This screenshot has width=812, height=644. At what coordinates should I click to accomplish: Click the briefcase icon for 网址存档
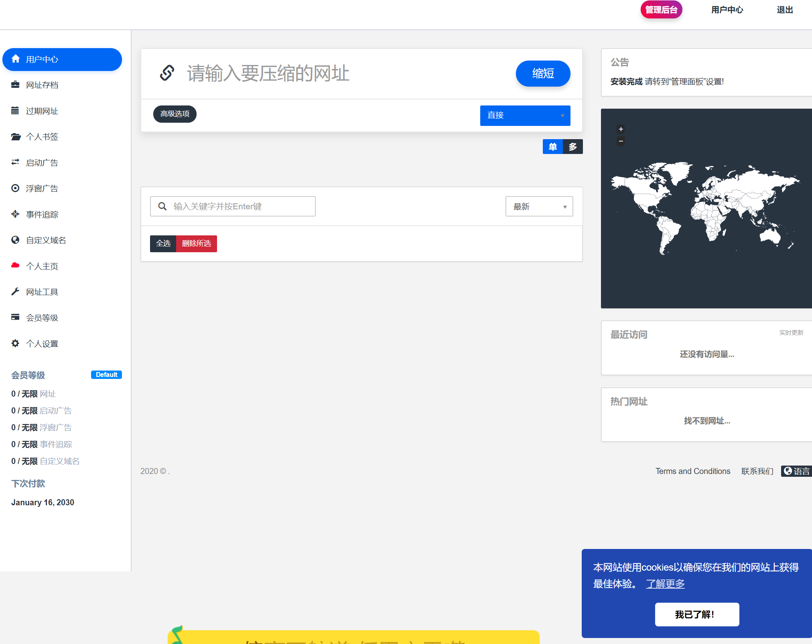pos(15,85)
